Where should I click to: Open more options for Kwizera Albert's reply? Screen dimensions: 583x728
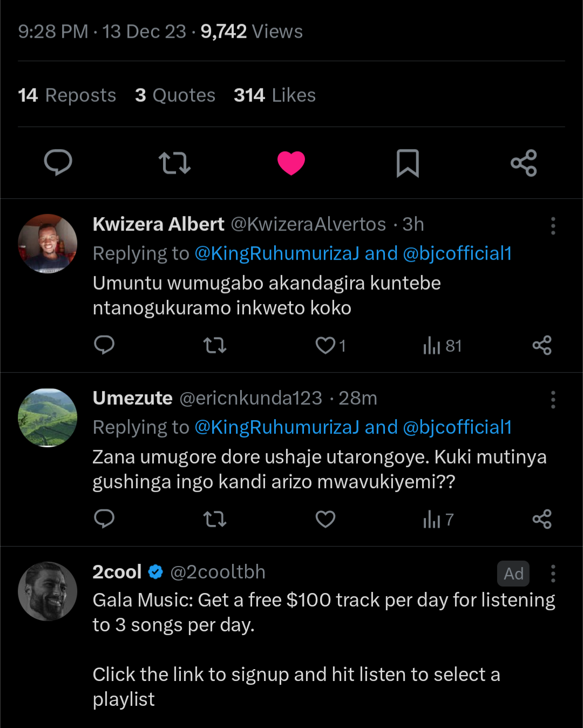coord(553,226)
